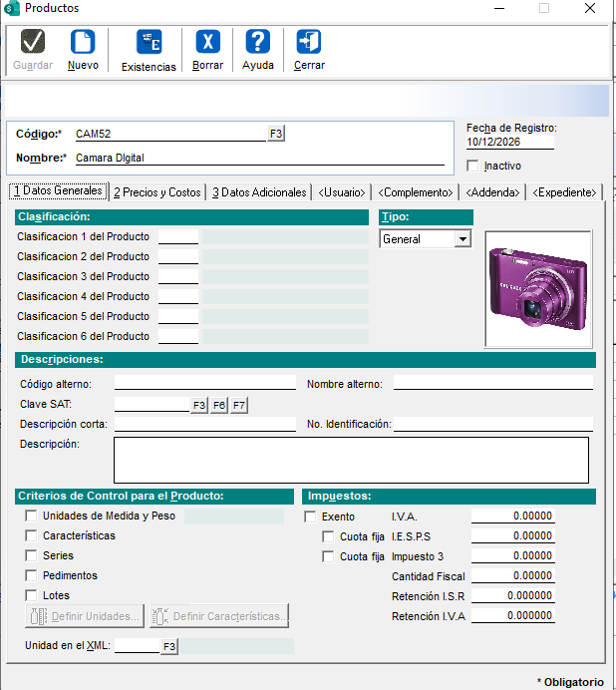Image resolution: width=616 pixels, height=690 pixels.
Task: Click the purple camera product image
Action: coord(538,289)
